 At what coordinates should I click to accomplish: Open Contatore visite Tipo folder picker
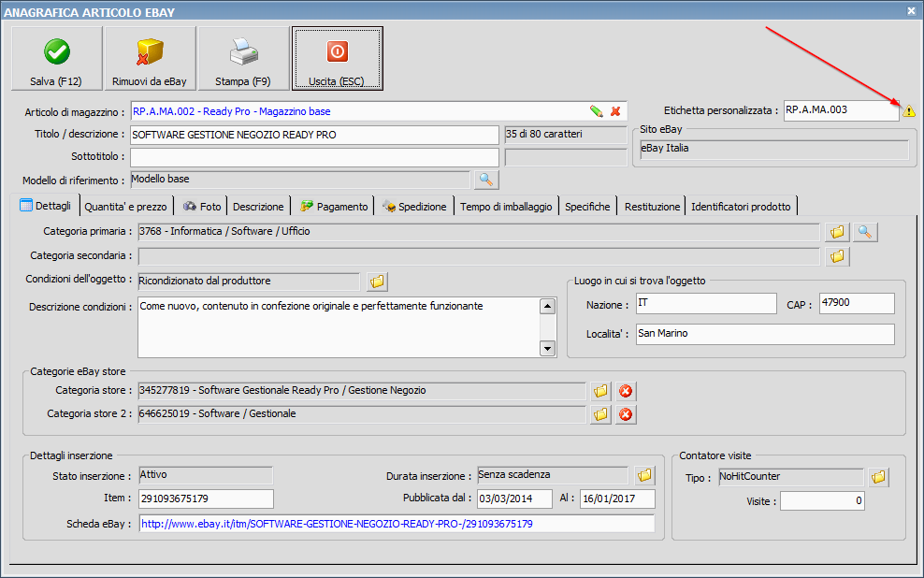[878, 477]
